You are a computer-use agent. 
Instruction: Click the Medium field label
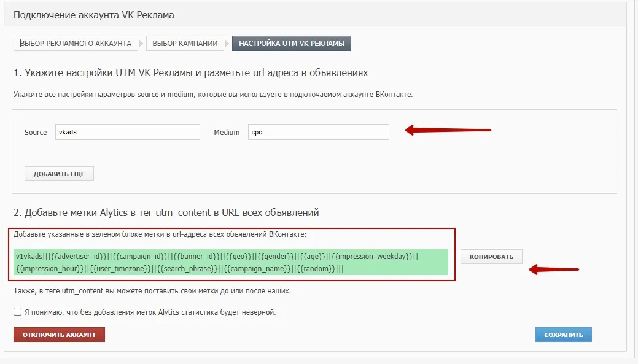pos(227,133)
